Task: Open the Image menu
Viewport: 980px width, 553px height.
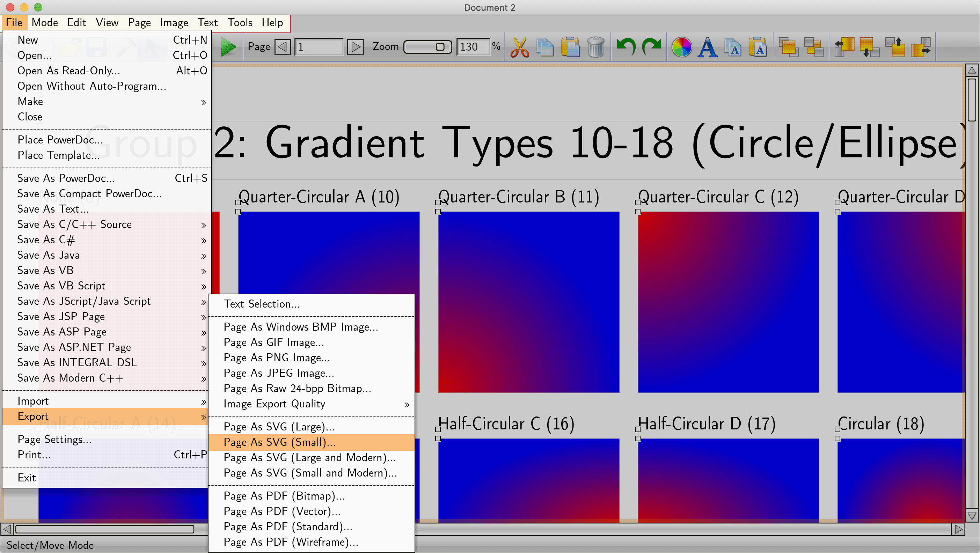Action: (174, 22)
